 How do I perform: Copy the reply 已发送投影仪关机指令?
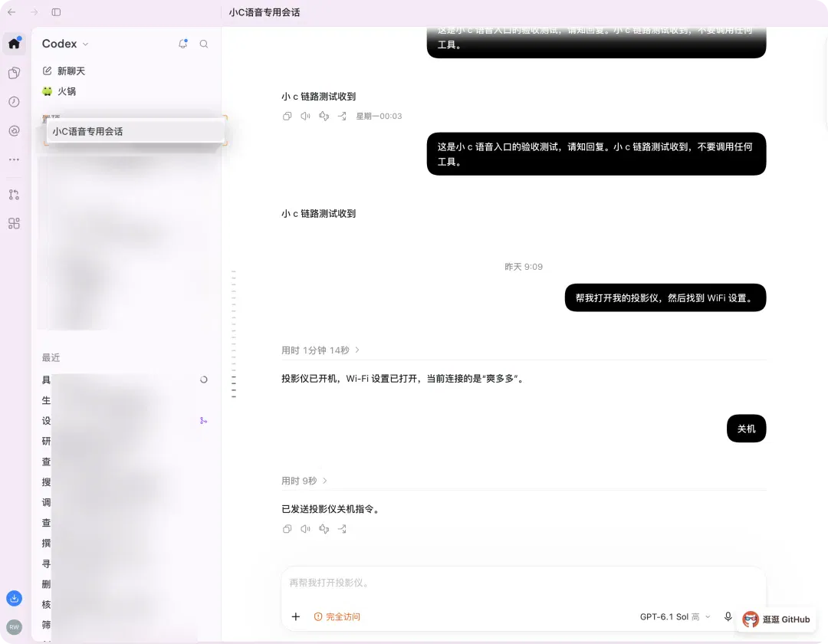287,529
